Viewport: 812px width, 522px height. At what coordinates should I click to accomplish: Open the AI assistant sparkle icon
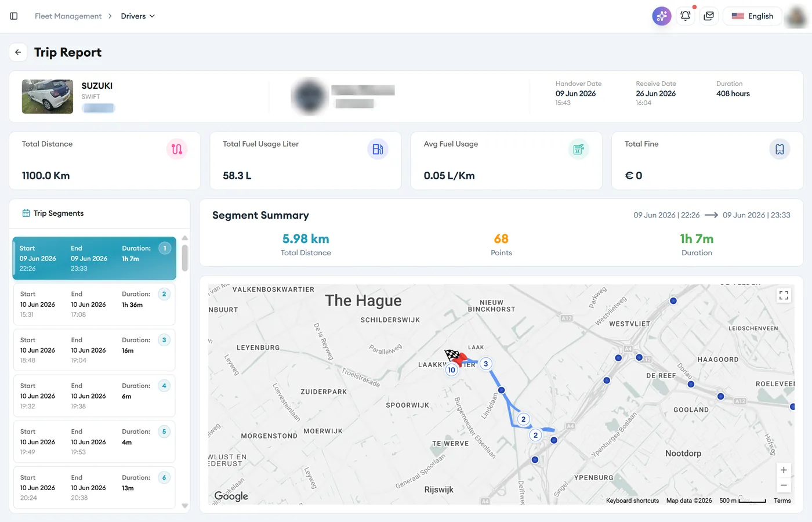point(661,16)
